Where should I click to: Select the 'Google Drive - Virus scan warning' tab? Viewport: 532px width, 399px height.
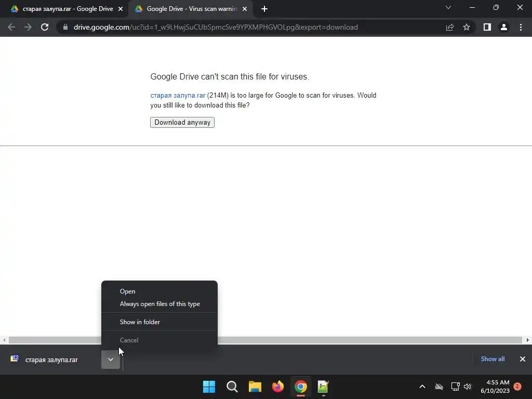(x=191, y=9)
